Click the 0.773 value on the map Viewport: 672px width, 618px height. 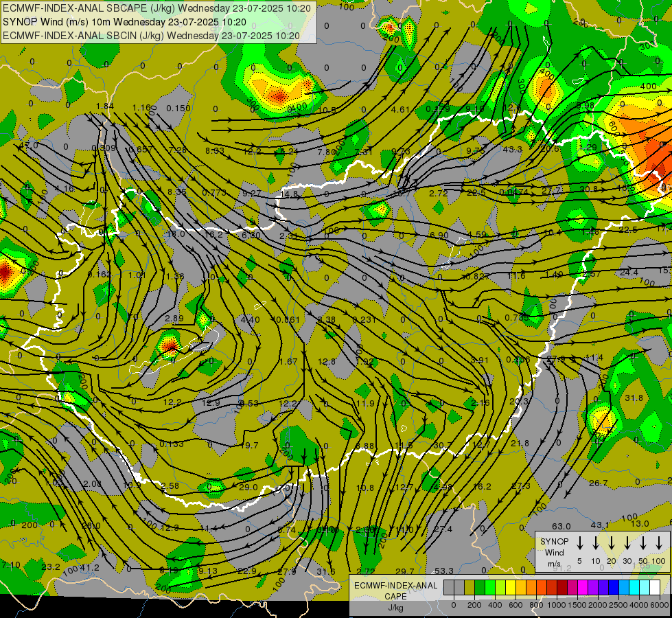[214, 192]
